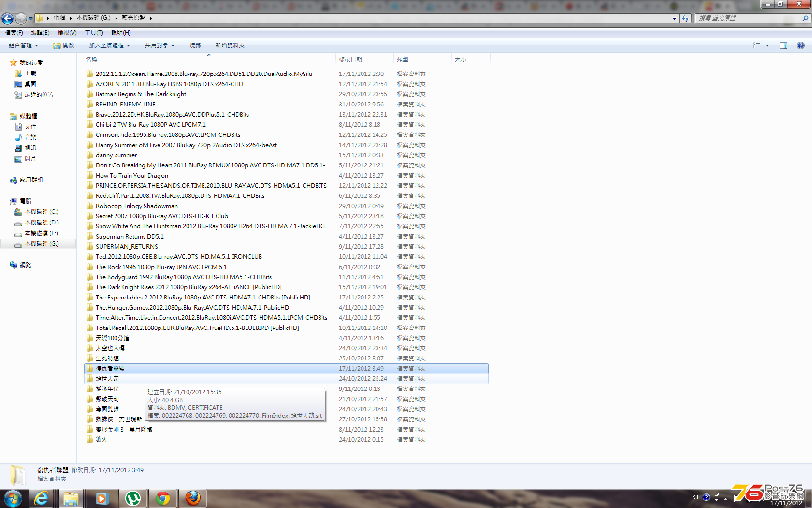The image size is (812, 508).
Task: Click folder icon of How To Train Your Dragon
Action: (89, 175)
